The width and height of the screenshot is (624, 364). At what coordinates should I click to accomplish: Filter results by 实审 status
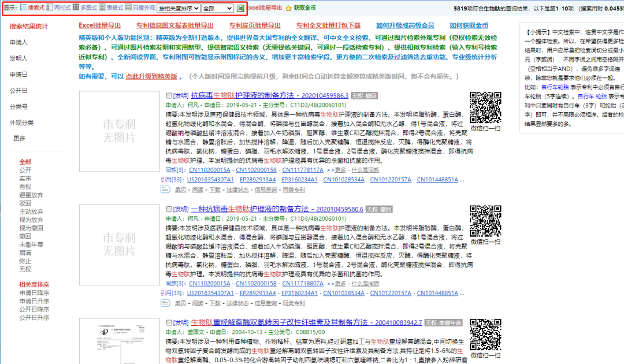point(25,179)
